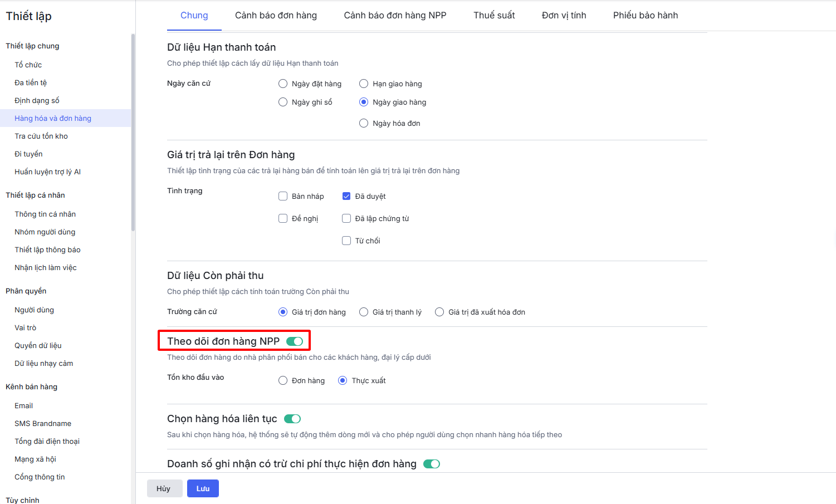
Task: Choose the Ngày hóa đơn radio button
Action: [364, 123]
